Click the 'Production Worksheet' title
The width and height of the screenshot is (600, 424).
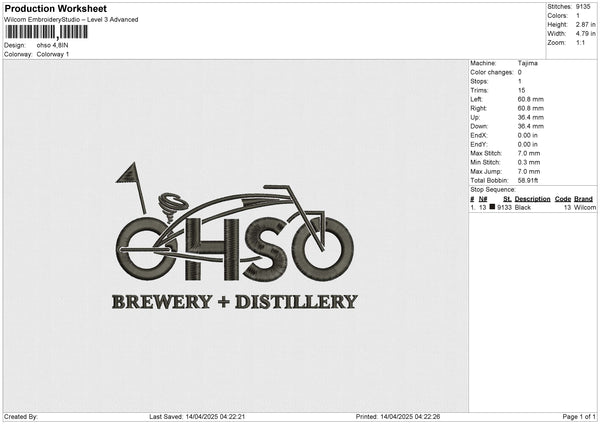coord(55,8)
